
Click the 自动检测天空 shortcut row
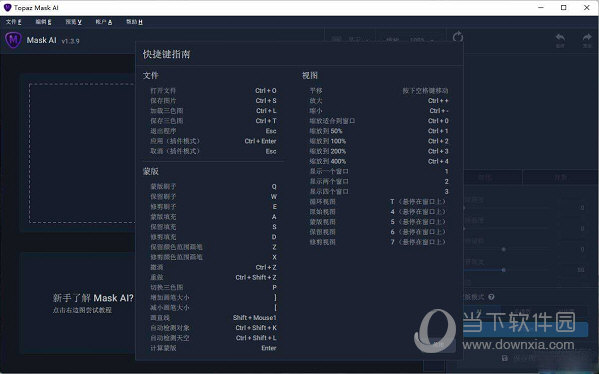click(213, 338)
